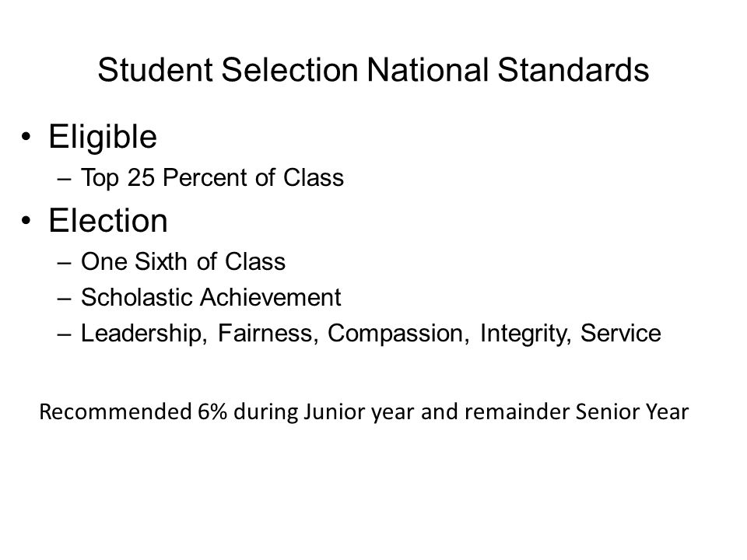Select the Eligible bullet heading
Screen dimensions: 747x560
point(103,138)
